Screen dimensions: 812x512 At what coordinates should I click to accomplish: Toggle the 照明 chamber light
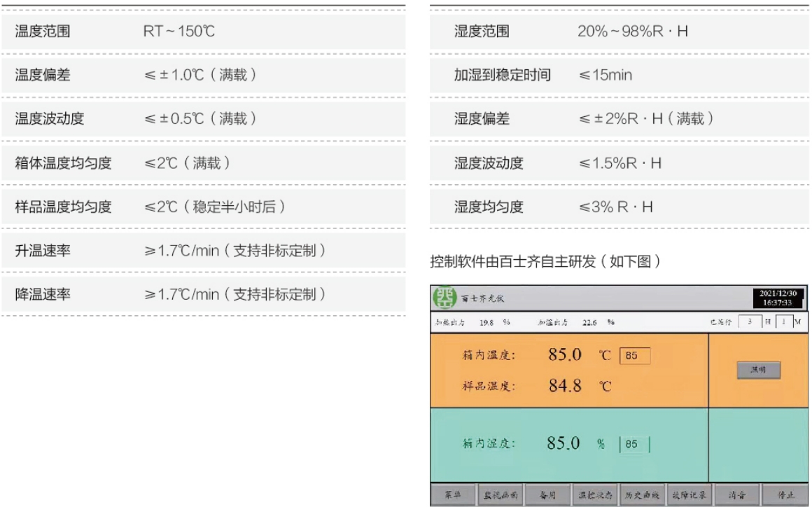(758, 370)
